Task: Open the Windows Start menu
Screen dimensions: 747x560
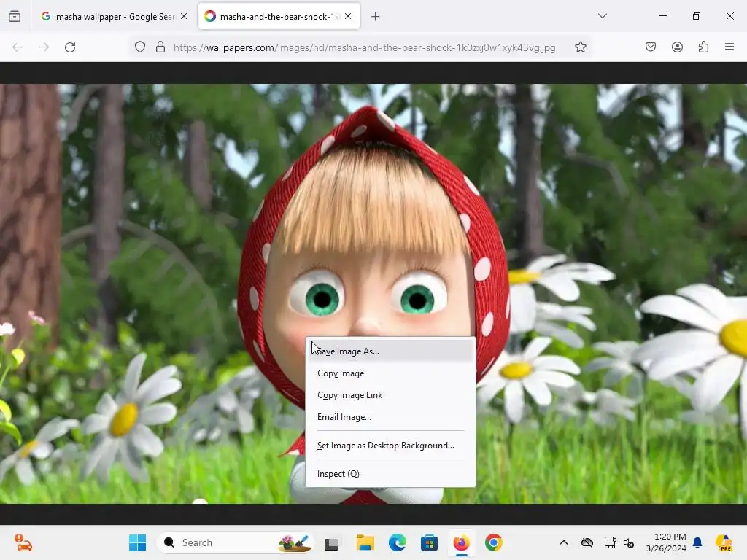Action: (x=138, y=542)
